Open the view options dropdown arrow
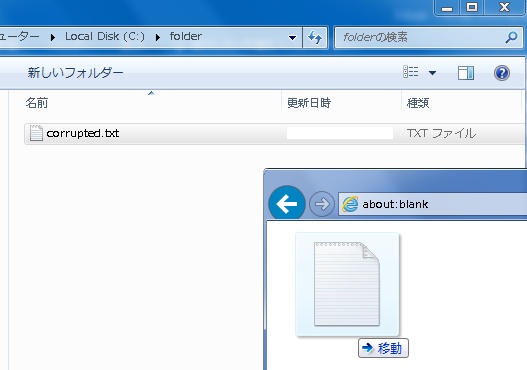Viewport: 527px width, 370px height. click(433, 73)
